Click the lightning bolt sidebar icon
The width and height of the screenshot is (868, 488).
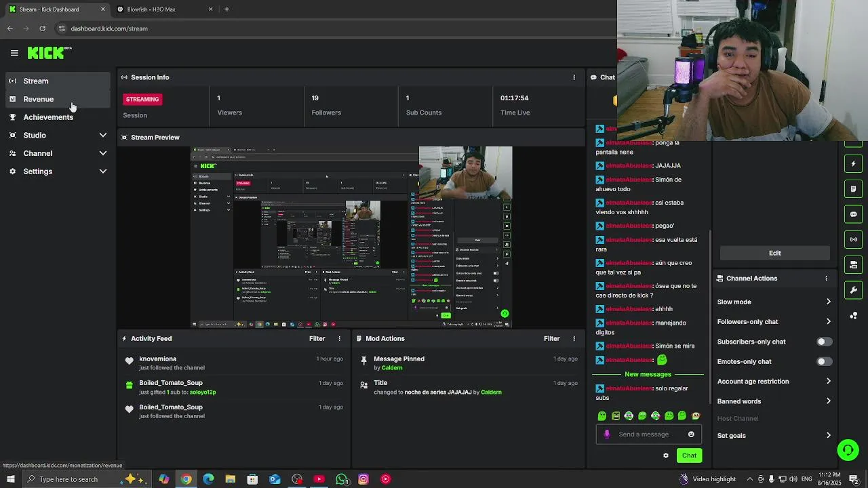pos(853,164)
